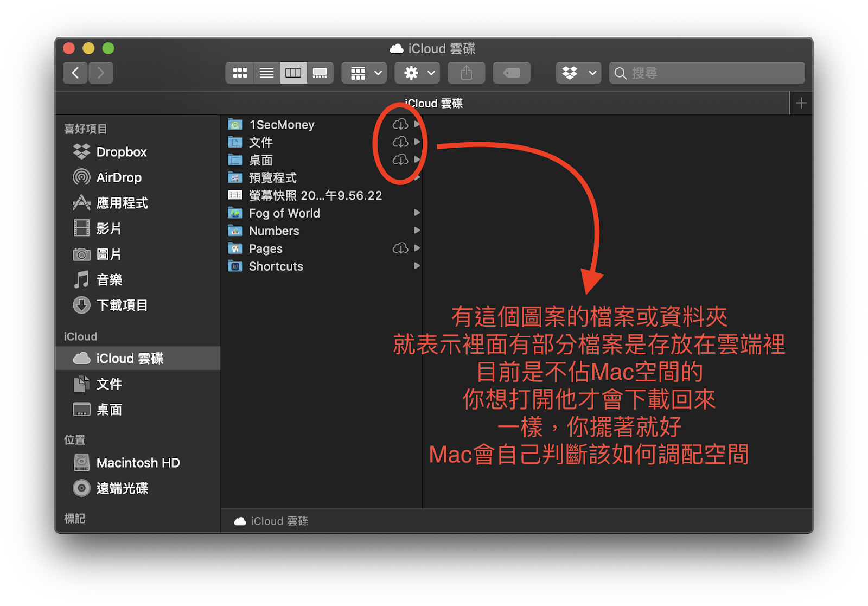
Task: Go forward with the right chevron button
Action: pyautogui.click(x=100, y=73)
